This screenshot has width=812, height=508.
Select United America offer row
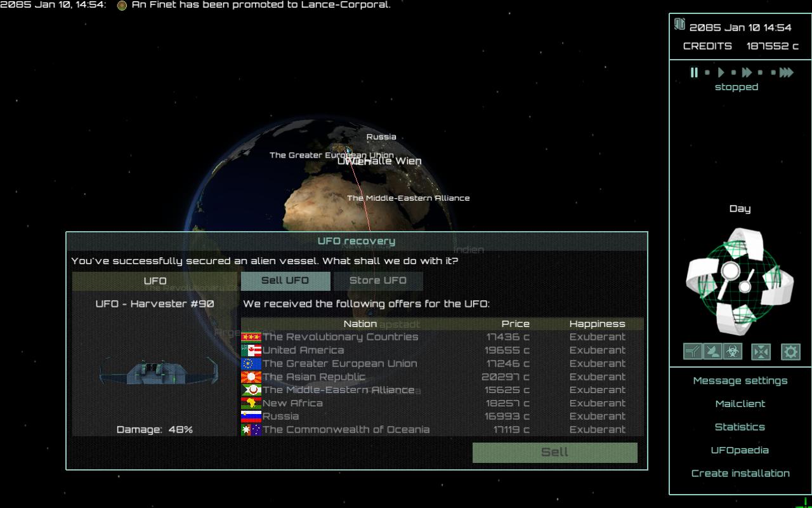tap(442, 351)
